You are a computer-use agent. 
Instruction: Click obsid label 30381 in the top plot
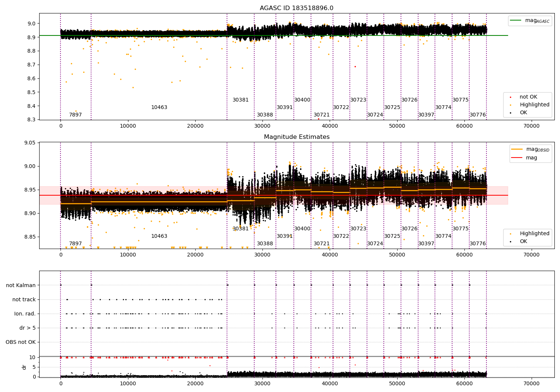click(x=240, y=100)
